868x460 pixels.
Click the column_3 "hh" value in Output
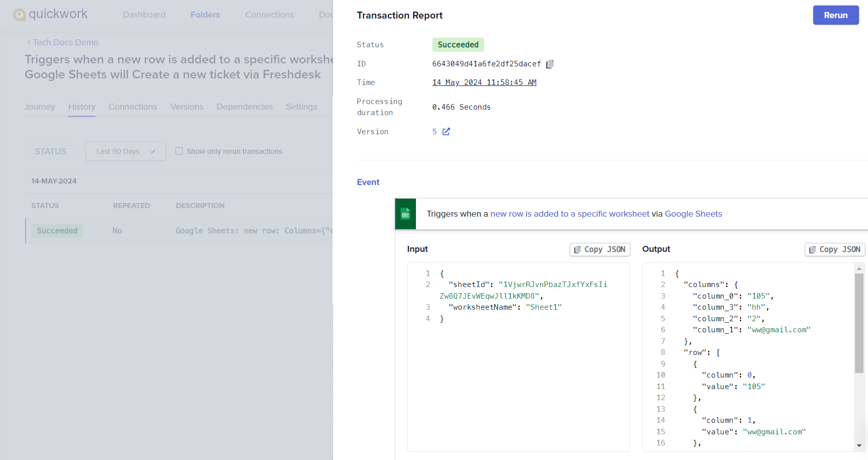pos(756,307)
